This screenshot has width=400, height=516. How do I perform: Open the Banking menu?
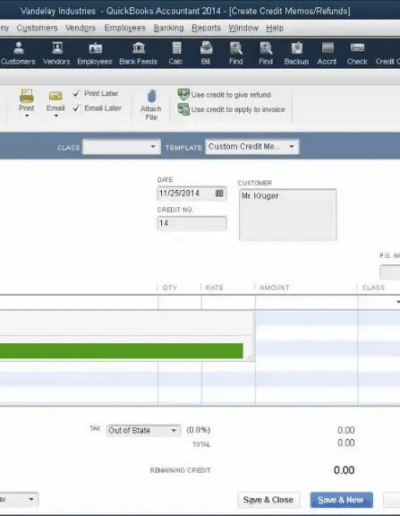tap(169, 28)
